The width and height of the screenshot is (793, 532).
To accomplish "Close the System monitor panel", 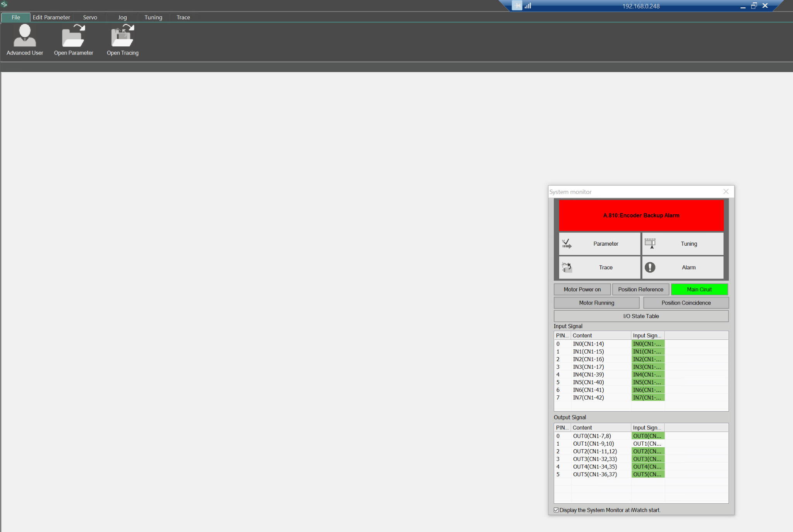I will 726,192.
